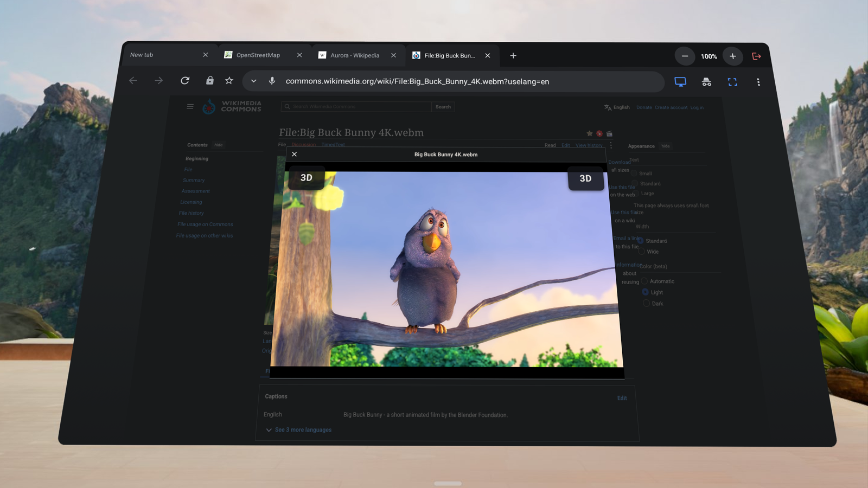Go back with the browser back arrow
Screen dimensions: 868x488
133,81
